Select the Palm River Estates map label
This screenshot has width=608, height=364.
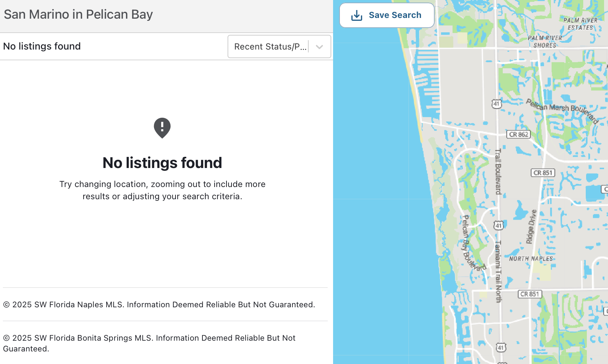580,24
